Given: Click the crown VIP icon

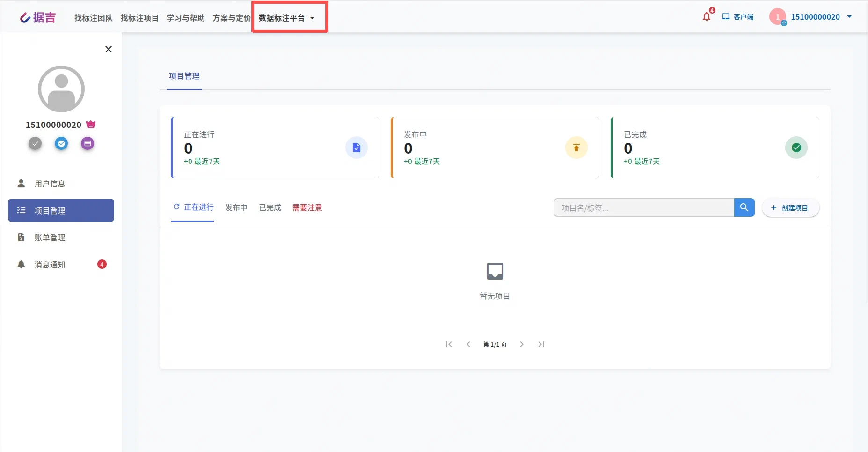Looking at the screenshot, I should coord(91,124).
